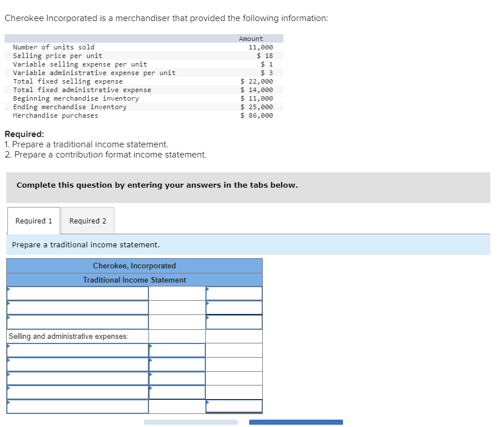Viewport: 504px width, 427px height.
Task: Open second row label dropdown in income statement
Action: pos(77,308)
